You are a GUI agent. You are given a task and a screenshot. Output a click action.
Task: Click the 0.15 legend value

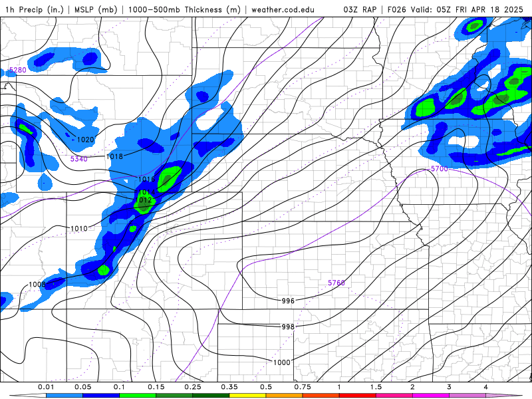156,387
